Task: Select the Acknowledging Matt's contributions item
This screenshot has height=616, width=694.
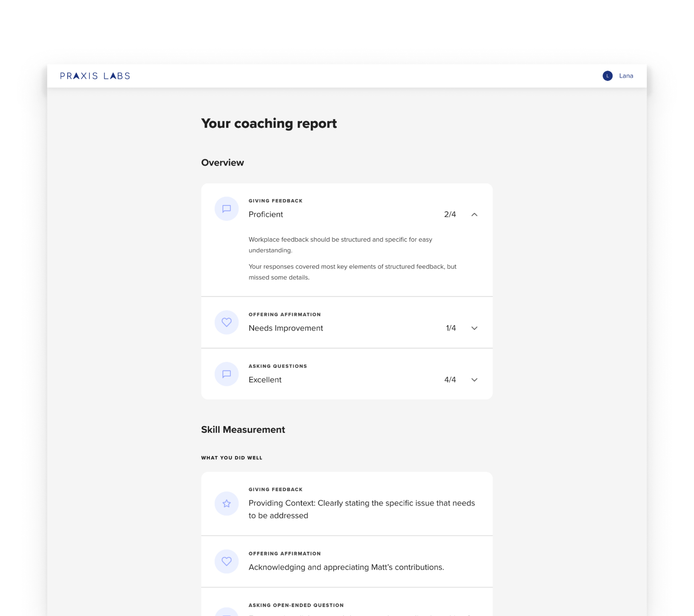Action: point(346,567)
